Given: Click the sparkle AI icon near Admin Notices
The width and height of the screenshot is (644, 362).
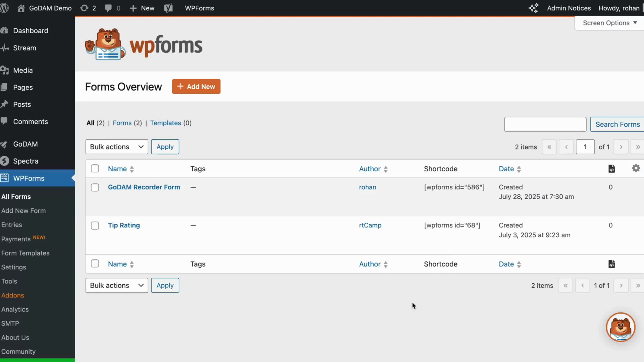Looking at the screenshot, I should pos(534,8).
